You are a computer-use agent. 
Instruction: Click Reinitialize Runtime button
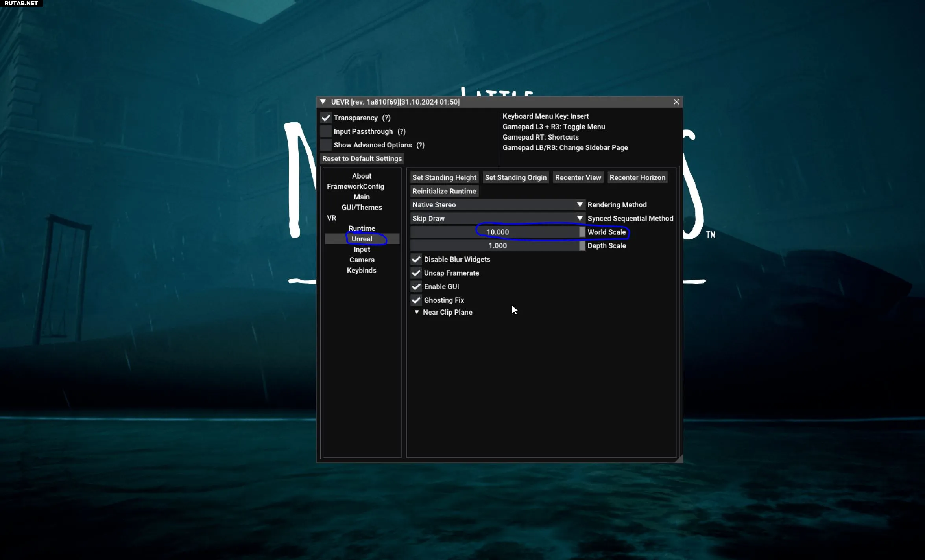pos(444,191)
